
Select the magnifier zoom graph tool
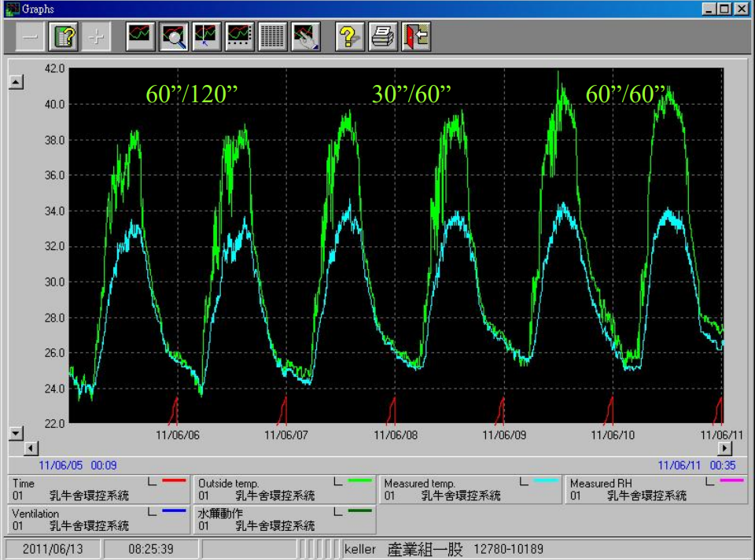(174, 36)
